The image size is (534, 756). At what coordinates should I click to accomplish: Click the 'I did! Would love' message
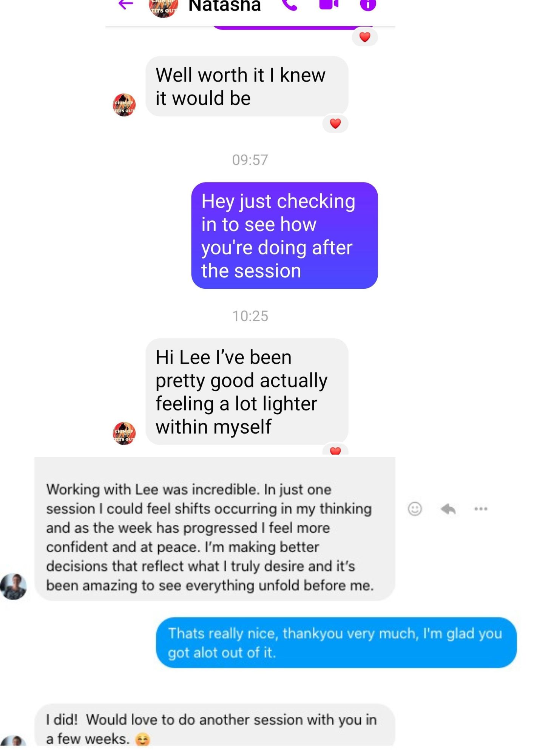(215, 725)
